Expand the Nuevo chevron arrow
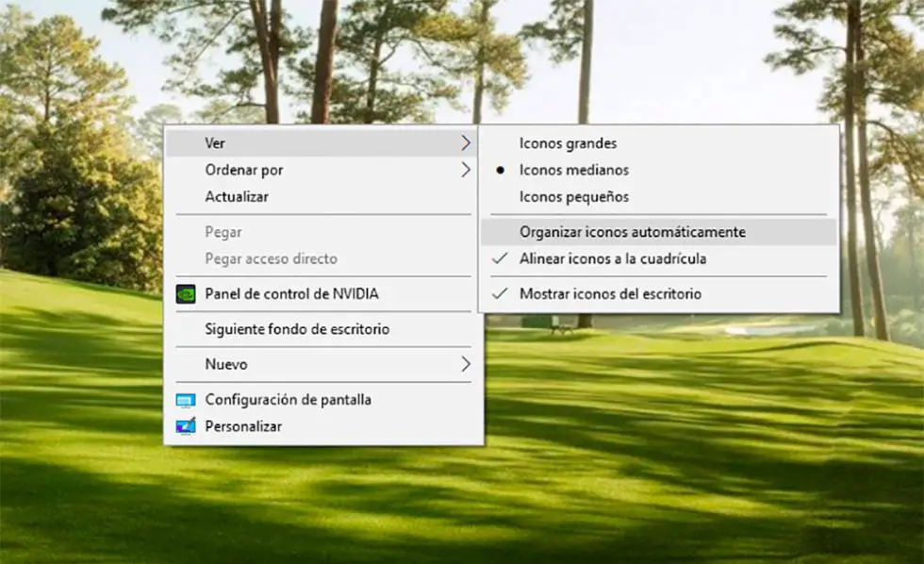The image size is (924, 564). (466, 365)
